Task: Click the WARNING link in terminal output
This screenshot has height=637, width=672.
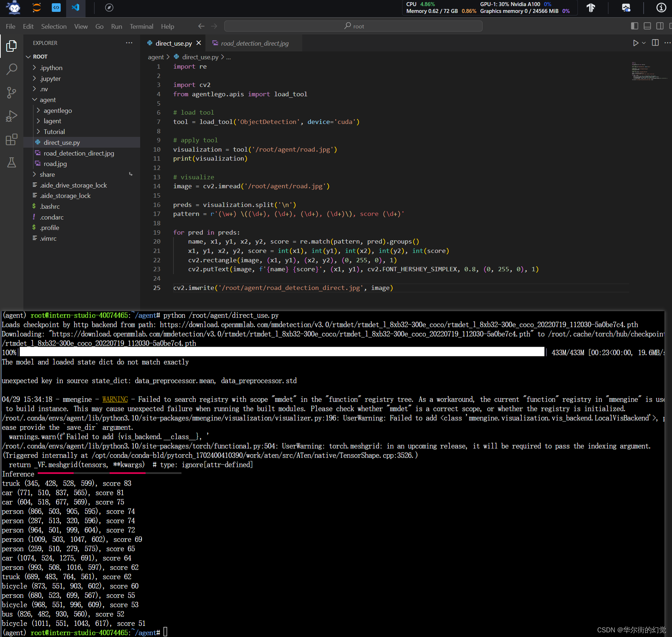Action: (115, 399)
